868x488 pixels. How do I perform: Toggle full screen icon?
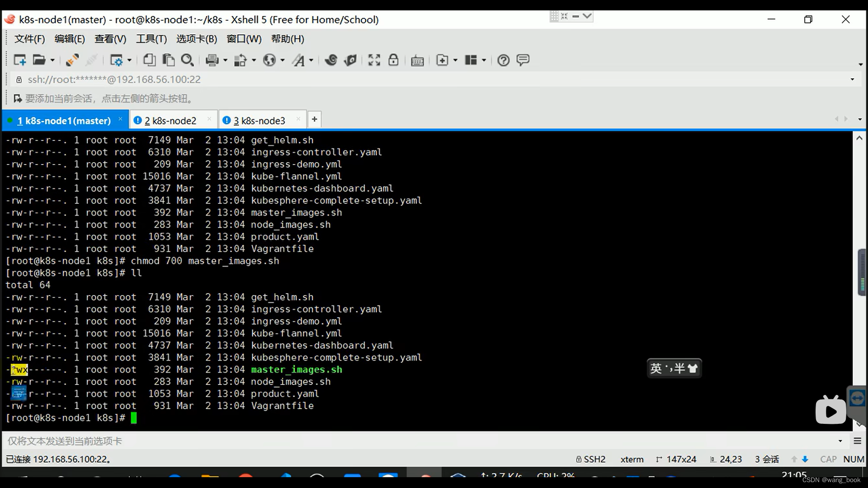tap(374, 60)
